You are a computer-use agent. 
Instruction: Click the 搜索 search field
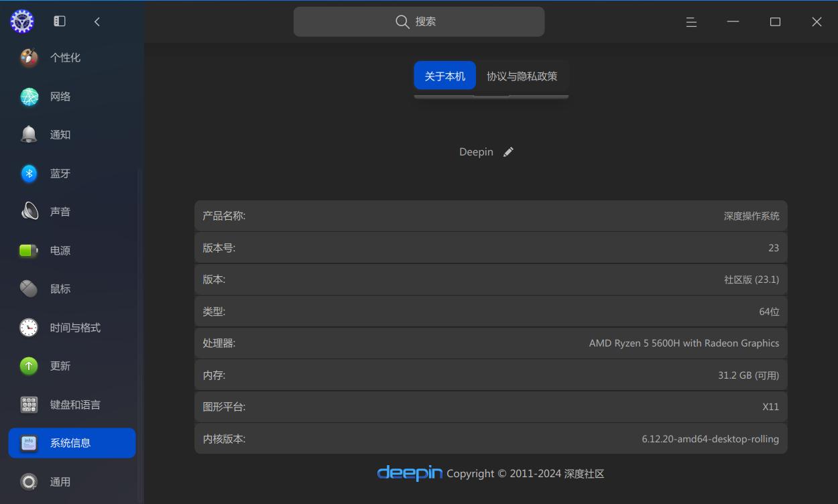click(x=419, y=21)
